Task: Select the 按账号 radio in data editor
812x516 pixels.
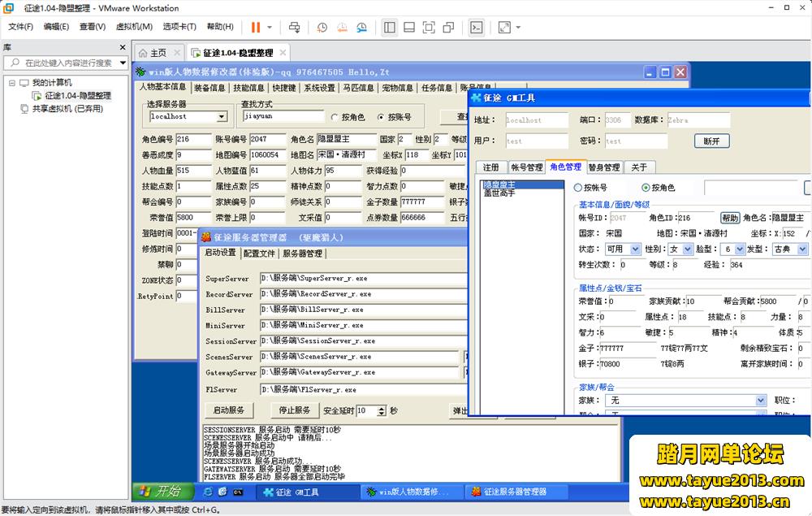Action: [381, 118]
